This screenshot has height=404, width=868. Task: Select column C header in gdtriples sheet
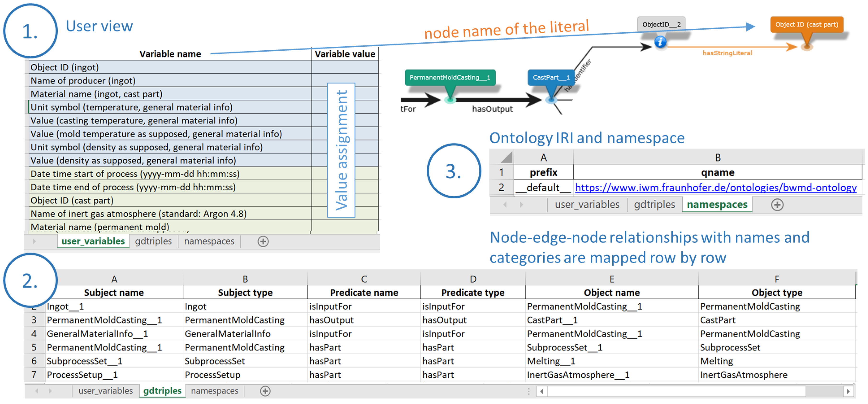363,279
